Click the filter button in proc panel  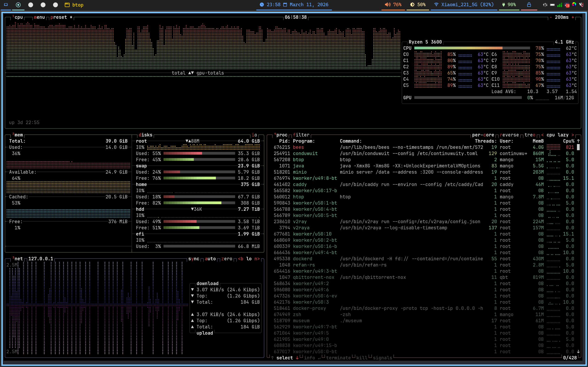(301, 135)
